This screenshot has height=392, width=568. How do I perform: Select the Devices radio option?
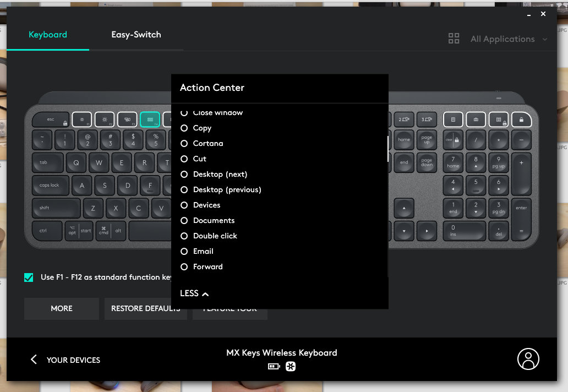(184, 205)
